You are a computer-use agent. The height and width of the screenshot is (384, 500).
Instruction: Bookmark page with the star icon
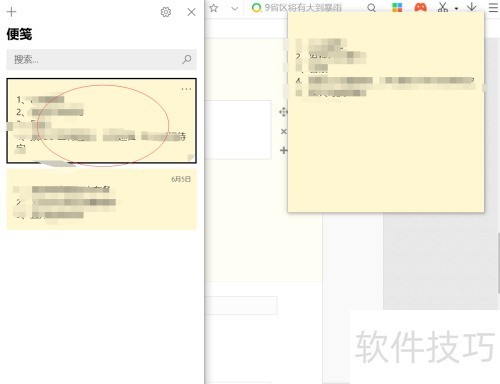click(x=214, y=8)
